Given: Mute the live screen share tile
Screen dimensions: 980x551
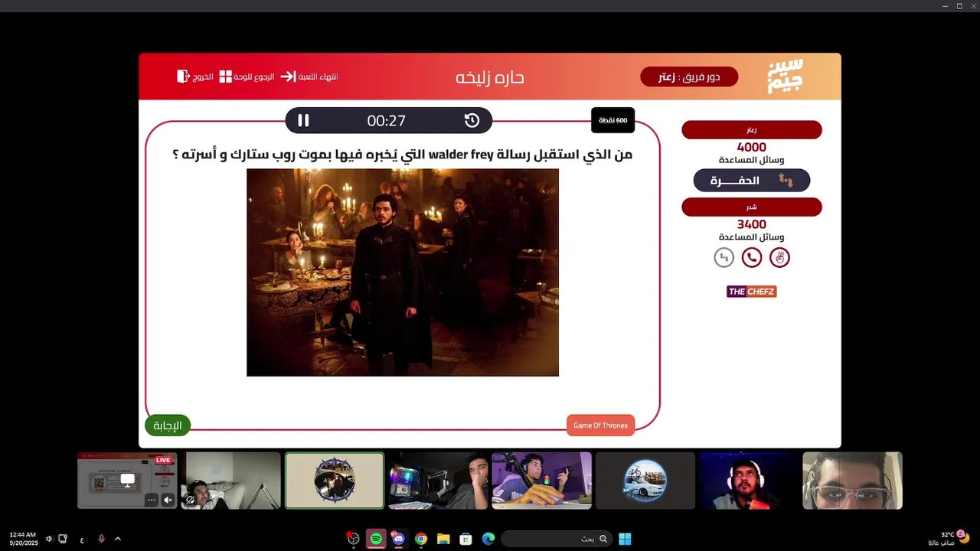Looking at the screenshot, I should 168,500.
